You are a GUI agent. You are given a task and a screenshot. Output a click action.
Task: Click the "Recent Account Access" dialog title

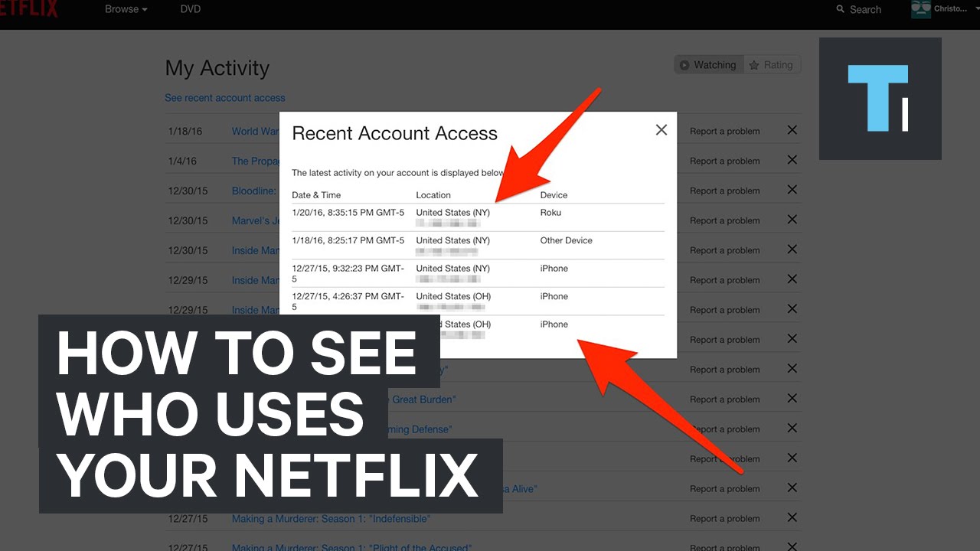pos(395,133)
